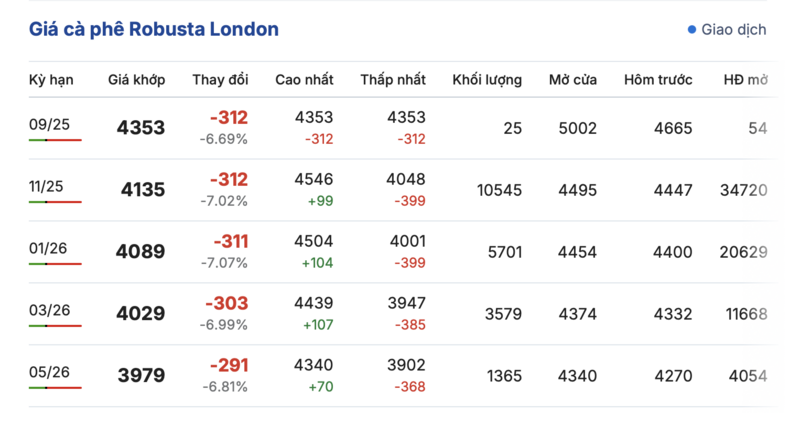Click the range bar under 11/25
Screen dimensions: 800x423
55,202
